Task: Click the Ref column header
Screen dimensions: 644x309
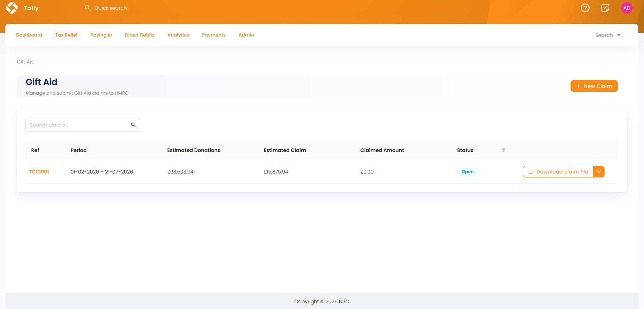Action: coord(35,150)
